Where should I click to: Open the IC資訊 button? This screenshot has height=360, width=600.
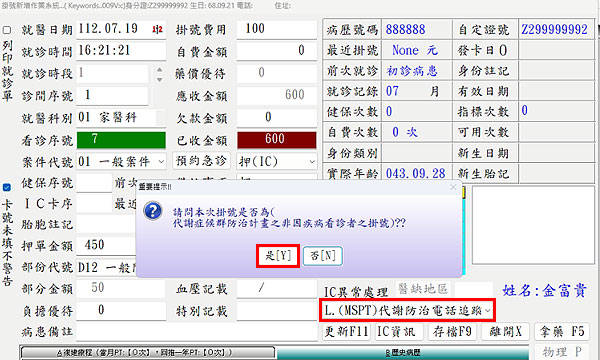pyautogui.click(x=398, y=331)
